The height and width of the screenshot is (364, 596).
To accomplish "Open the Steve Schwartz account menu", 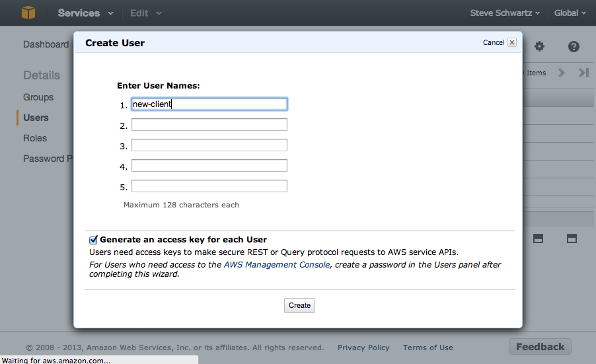I will pyautogui.click(x=505, y=13).
